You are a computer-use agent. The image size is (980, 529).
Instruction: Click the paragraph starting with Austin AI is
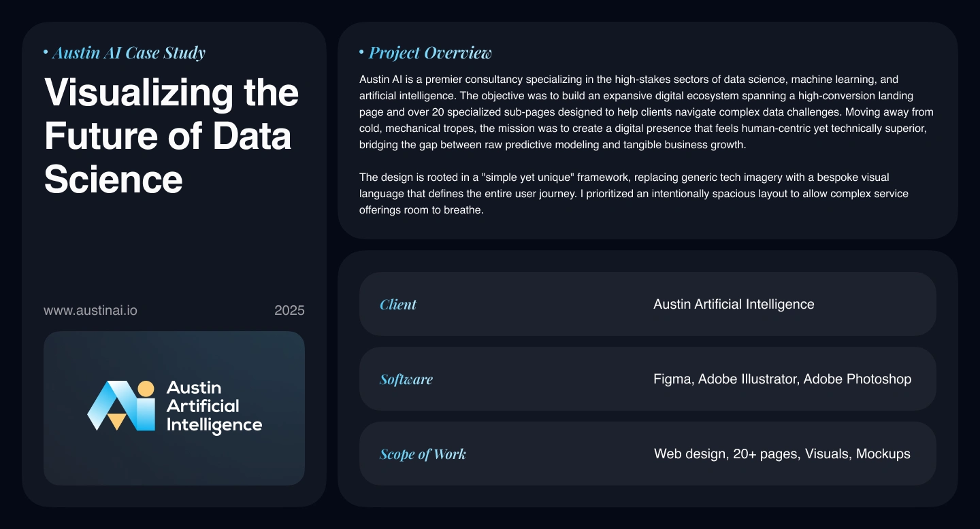tap(647, 112)
